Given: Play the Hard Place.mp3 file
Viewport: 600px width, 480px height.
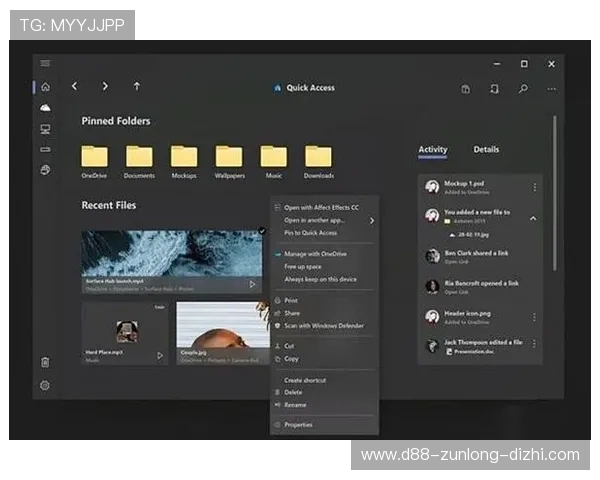Looking at the screenshot, I should click(159, 355).
